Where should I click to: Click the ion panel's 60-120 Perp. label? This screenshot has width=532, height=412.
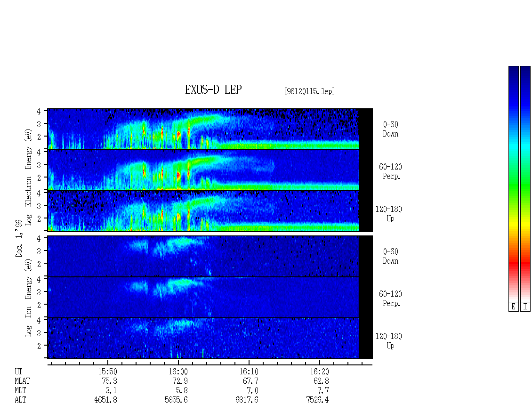pyautogui.click(x=390, y=299)
